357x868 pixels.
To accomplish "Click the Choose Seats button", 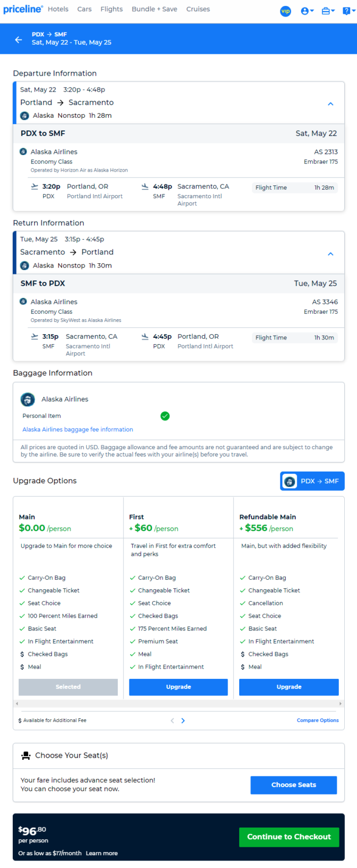I will tap(294, 785).
